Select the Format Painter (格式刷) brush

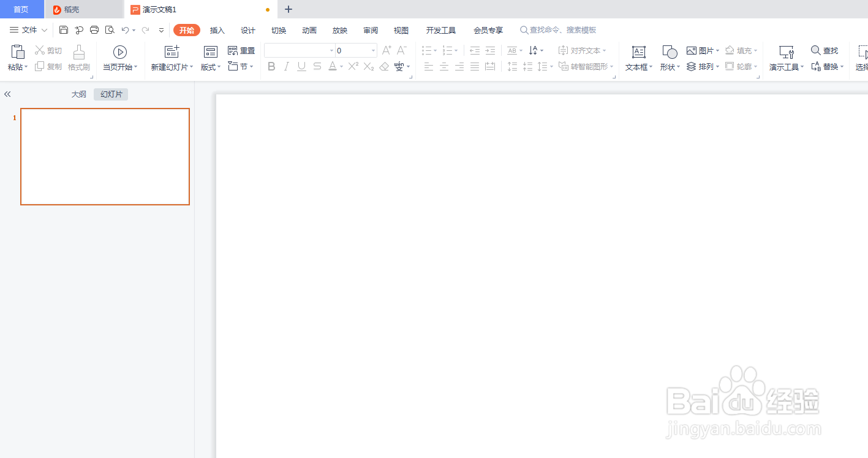click(79, 58)
